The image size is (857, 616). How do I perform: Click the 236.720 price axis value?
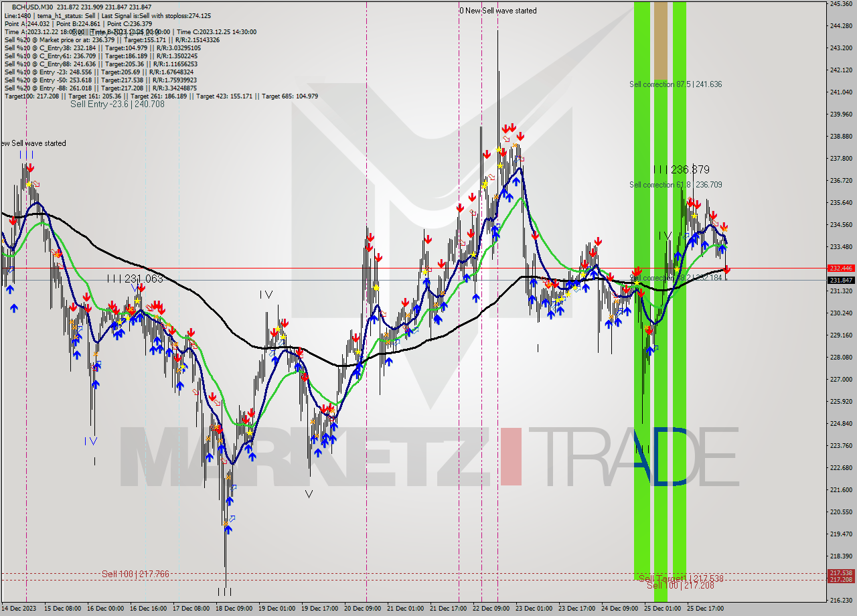841,181
